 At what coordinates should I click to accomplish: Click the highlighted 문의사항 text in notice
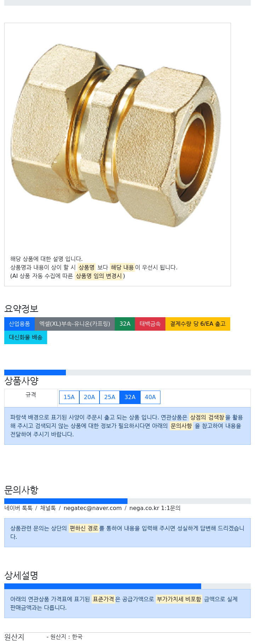coord(181,426)
